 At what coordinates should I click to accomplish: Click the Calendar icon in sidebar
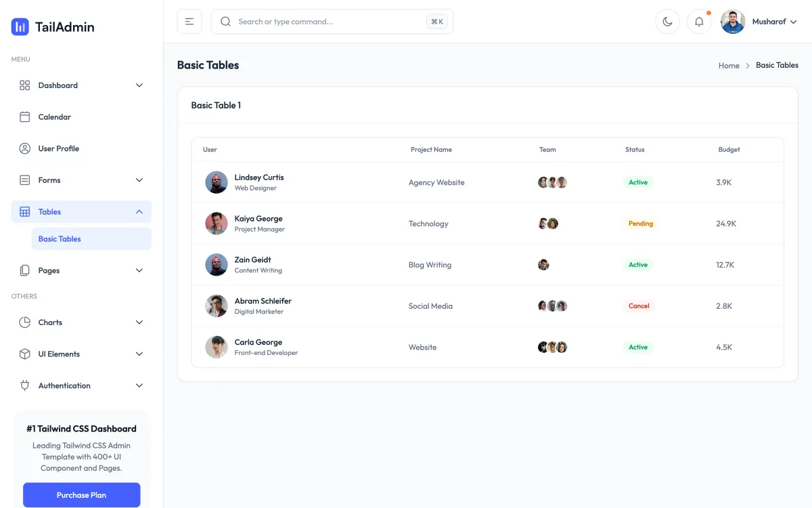click(x=25, y=117)
